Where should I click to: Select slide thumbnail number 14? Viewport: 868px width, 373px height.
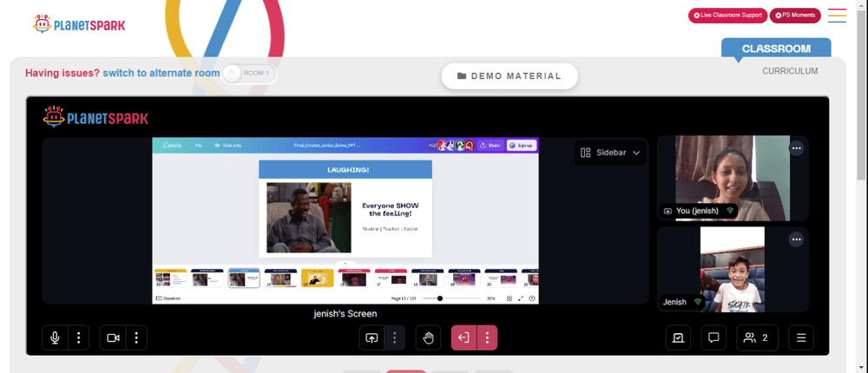pyautogui.click(x=280, y=278)
